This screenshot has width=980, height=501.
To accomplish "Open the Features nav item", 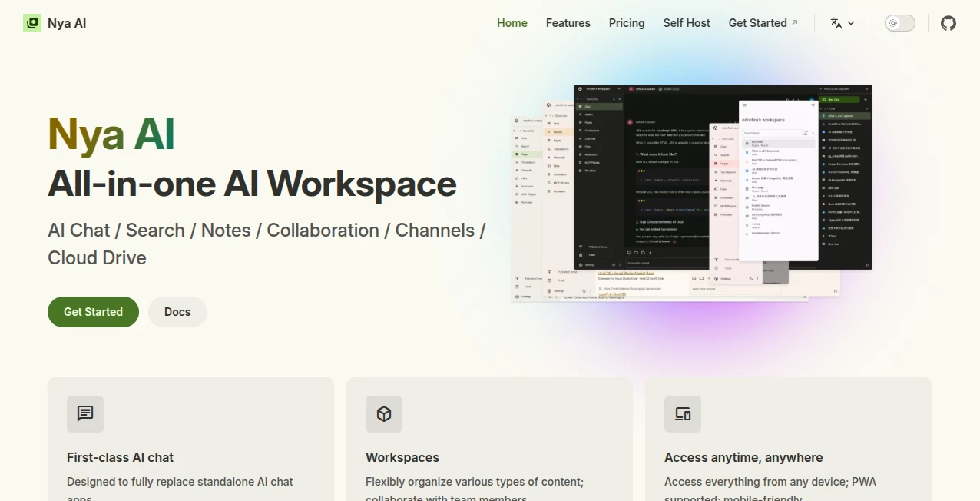I will 568,23.
